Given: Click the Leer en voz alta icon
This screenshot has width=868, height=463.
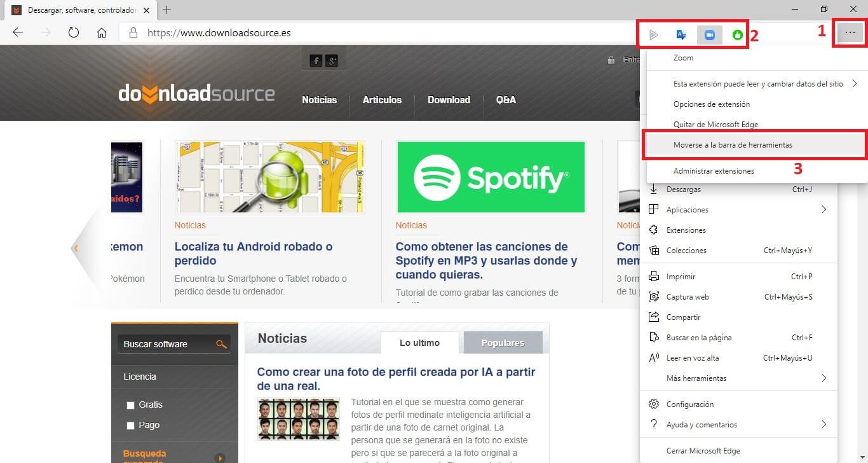Looking at the screenshot, I should point(653,357).
